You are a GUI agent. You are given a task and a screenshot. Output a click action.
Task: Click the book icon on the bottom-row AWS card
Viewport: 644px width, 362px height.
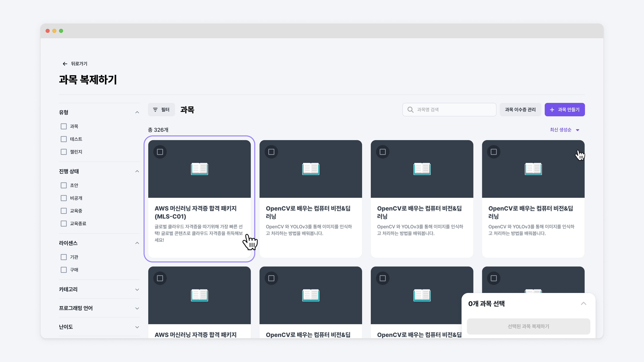click(x=200, y=295)
